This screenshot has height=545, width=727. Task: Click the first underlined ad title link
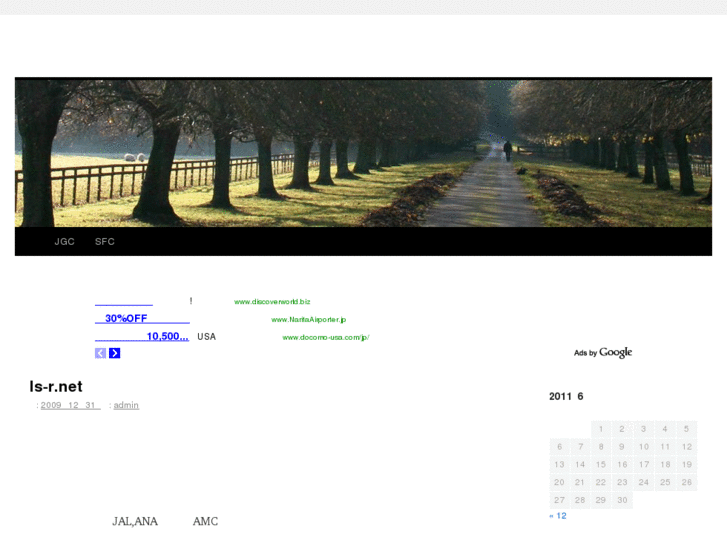click(x=124, y=301)
